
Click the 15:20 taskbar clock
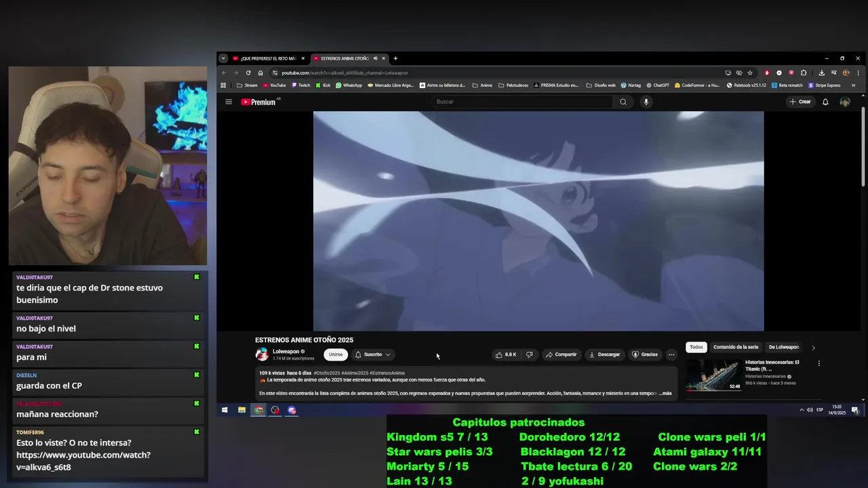tap(836, 410)
